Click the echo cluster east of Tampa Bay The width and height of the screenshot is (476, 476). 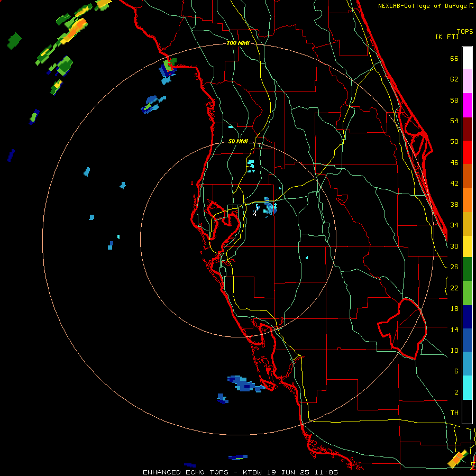[270, 207]
